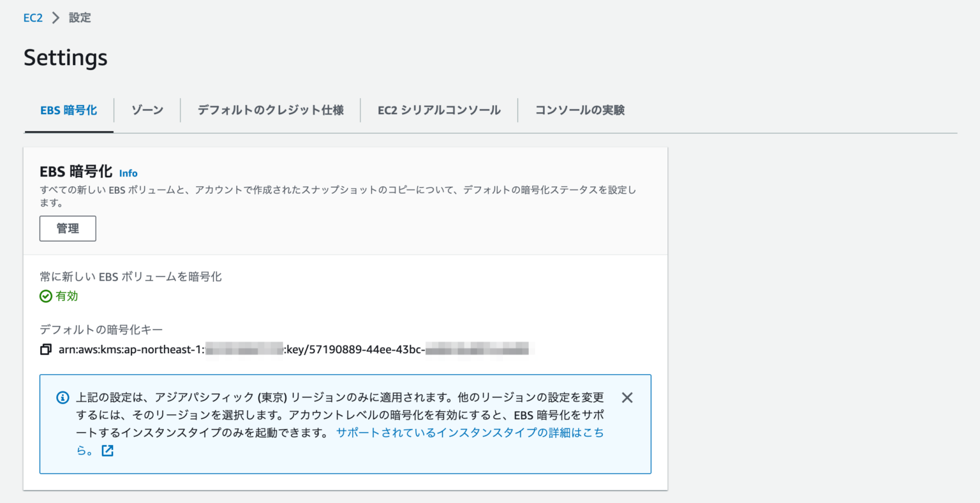Click the Info icon beside EBS 暗号化 heading

(128, 173)
